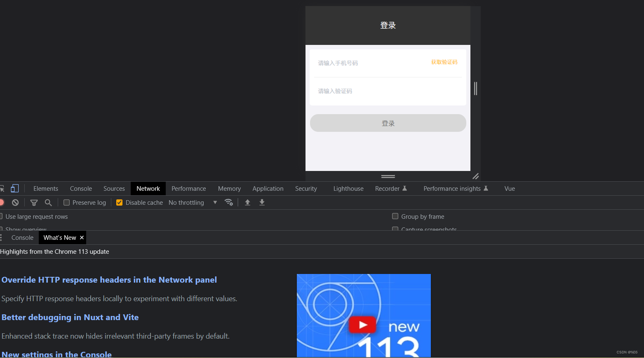This screenshot has width=644, height=358.
Task: Open drawer three-dot menu
Action: (x=1, y=238)
